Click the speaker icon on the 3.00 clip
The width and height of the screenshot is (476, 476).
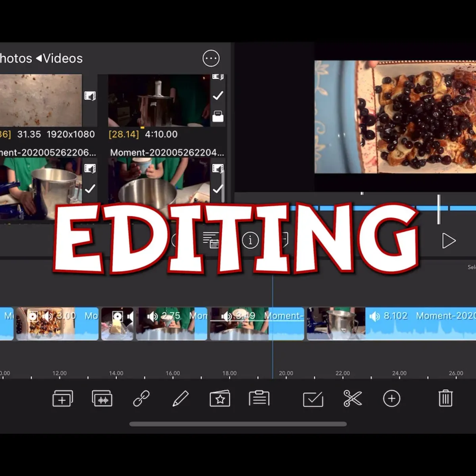48,316
